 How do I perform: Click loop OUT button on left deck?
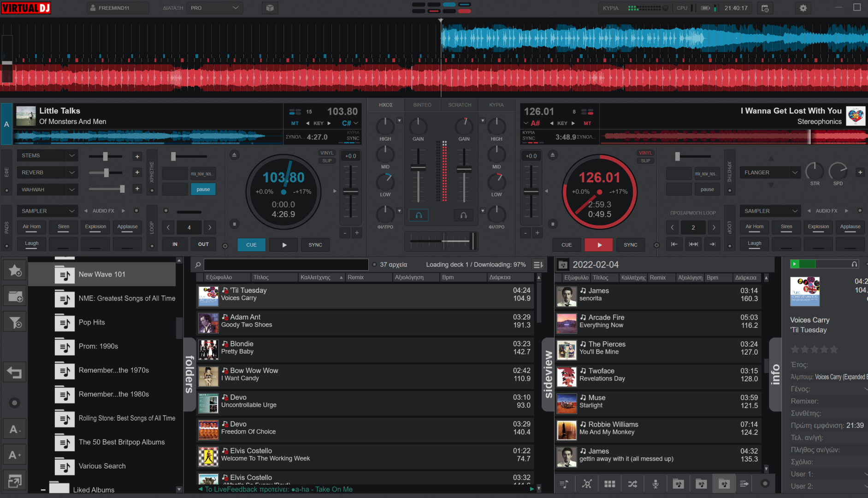click(x=203, y=244)
